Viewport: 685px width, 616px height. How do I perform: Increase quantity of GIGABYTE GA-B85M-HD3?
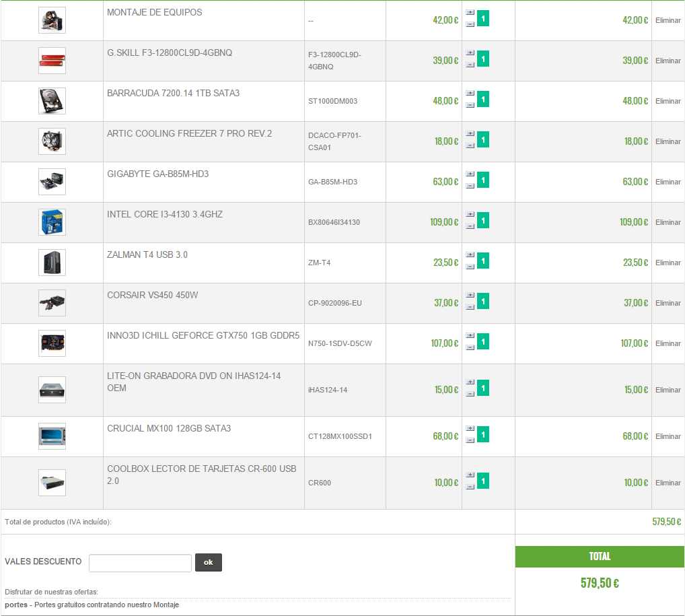[470, 174]
